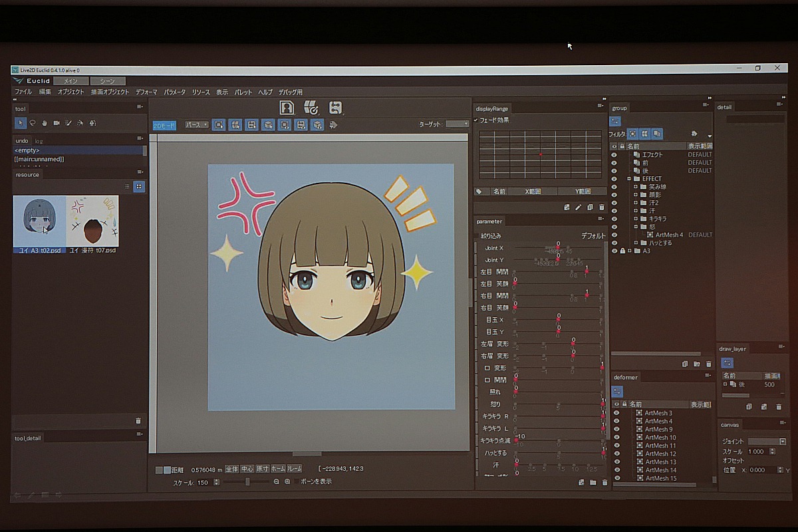The width and height of the screenshot is (798, 532).
Task: Hide the EFFECT group with eye icon
Action: (x=614, y=179)
